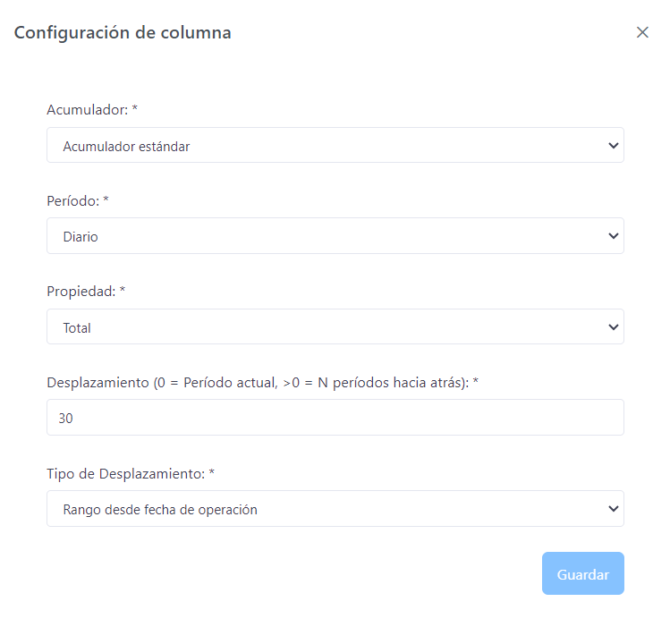Image resolution: width=670 pixels, height=644 pixels.
Task: Click the Acumulador estándar selected value
Action: pos(126,147)
